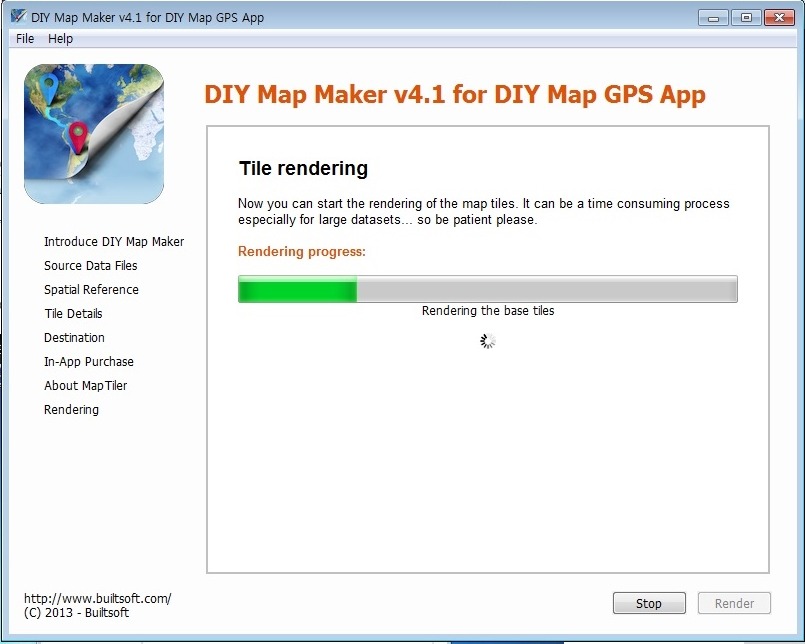This screenshot has height=644, width=805.
Task: Open the Spatial Reference step
Action: click(91, 290)
